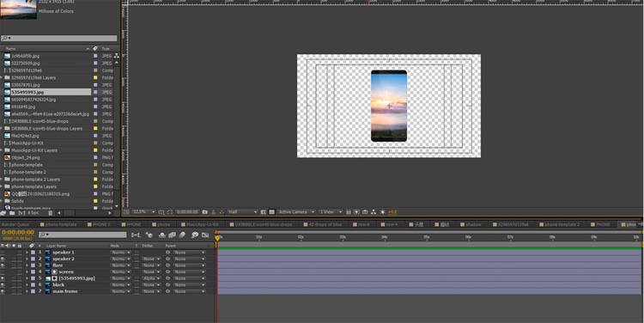Screen dimensions: 644x323
Task: Create new folder in project panel
Action: 12,213
